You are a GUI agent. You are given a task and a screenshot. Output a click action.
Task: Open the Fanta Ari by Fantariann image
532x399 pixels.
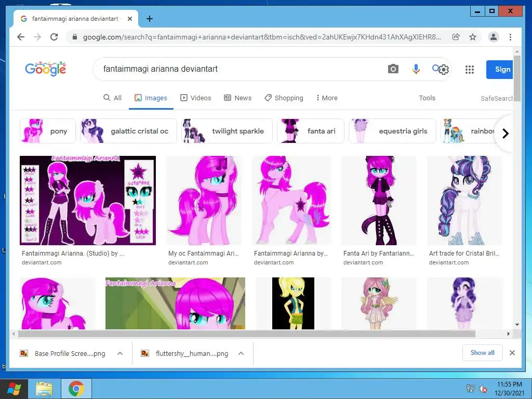click(379, 200)
